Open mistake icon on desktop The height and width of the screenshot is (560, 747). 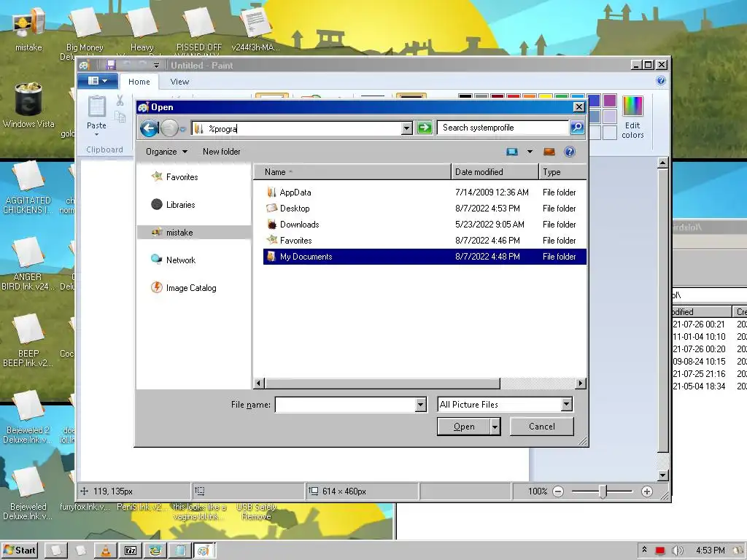pyautogui.click(x=28, y=29)
